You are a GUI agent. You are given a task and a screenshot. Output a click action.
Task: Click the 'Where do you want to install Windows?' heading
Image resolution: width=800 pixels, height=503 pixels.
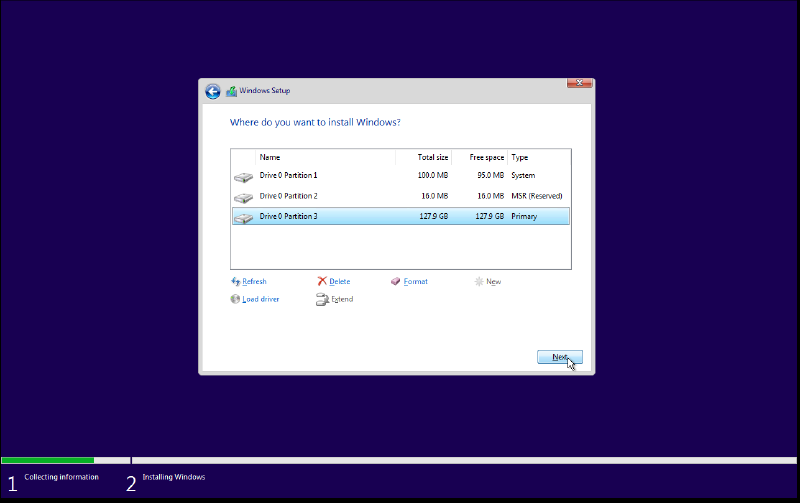(x=315, y=122)
